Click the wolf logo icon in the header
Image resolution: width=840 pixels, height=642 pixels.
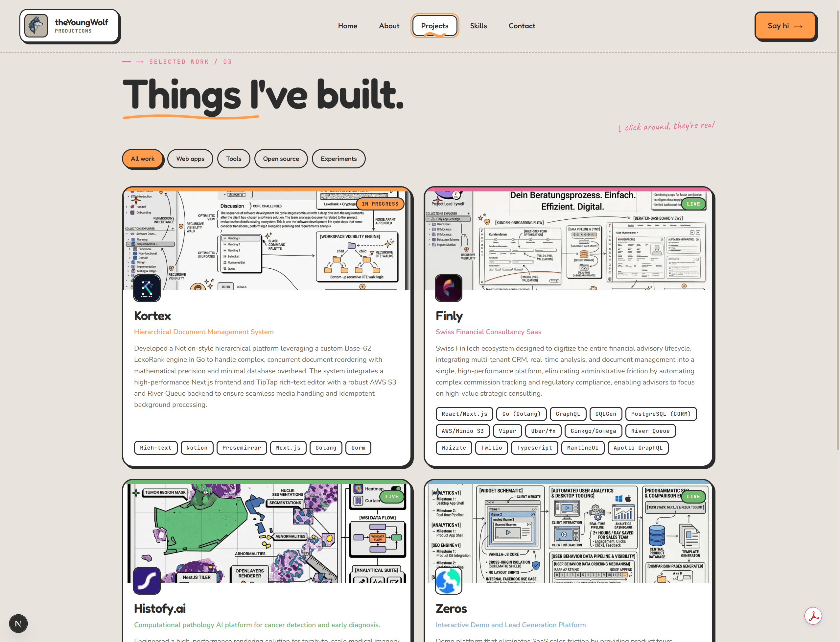pos(36,26)
